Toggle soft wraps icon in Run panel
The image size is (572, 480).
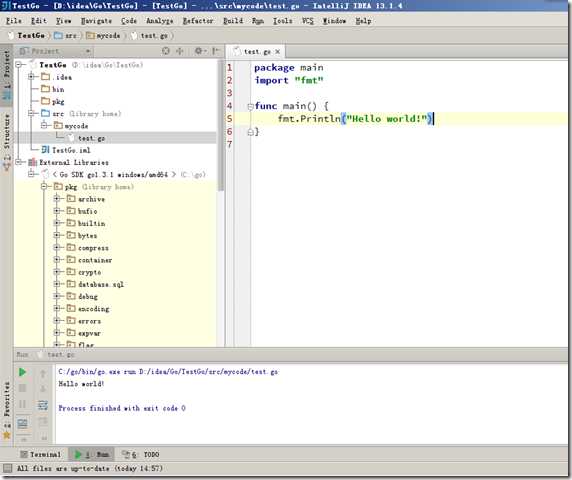pos(43,405)
